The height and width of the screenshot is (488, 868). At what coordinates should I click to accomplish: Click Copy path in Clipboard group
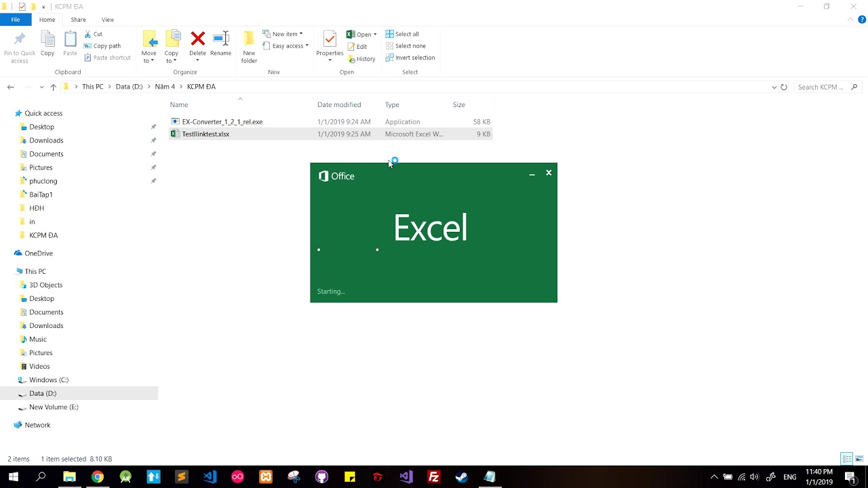point(102,46)
